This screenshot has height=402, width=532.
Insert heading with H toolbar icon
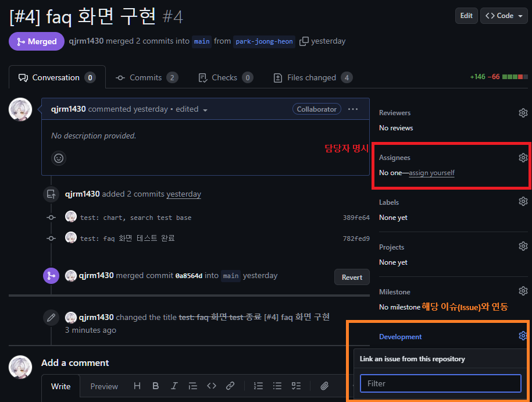coord(137,386)
